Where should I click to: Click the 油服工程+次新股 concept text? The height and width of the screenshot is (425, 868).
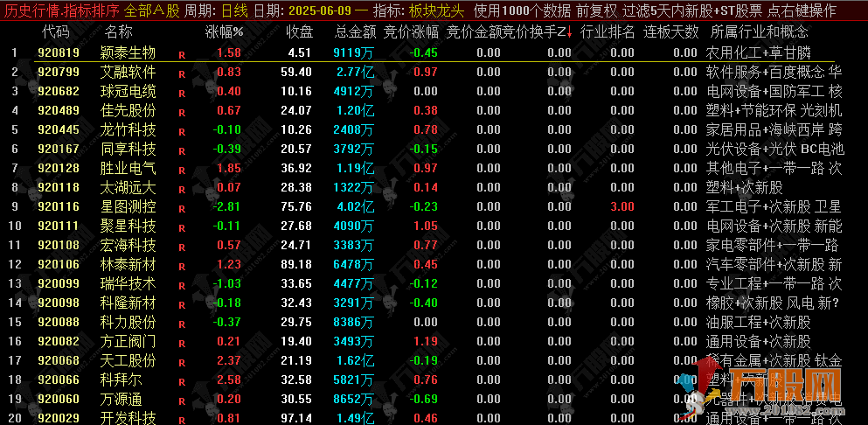click(759, 323)
